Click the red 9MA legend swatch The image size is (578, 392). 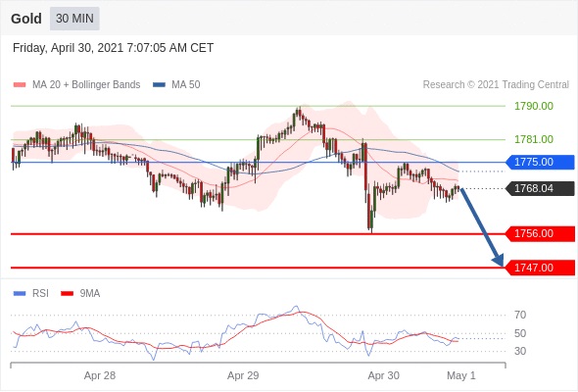(x=67, y=294)
